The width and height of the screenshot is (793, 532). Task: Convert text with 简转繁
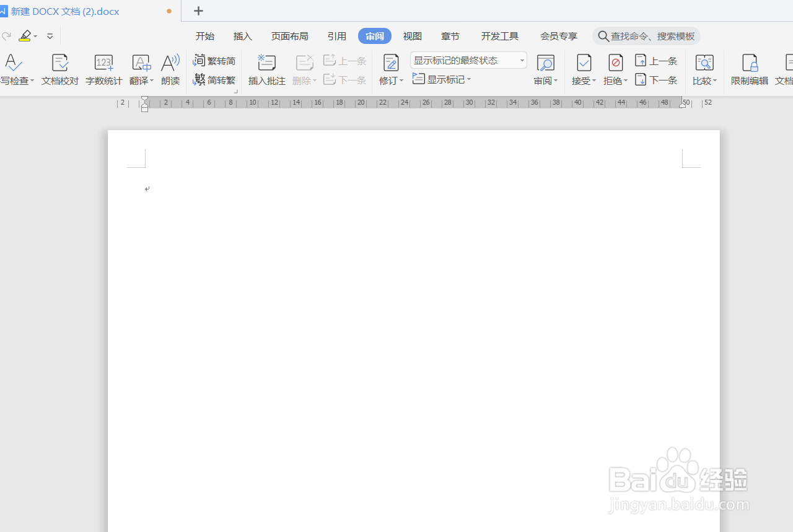pyautogui.click(x=214, y=80)
